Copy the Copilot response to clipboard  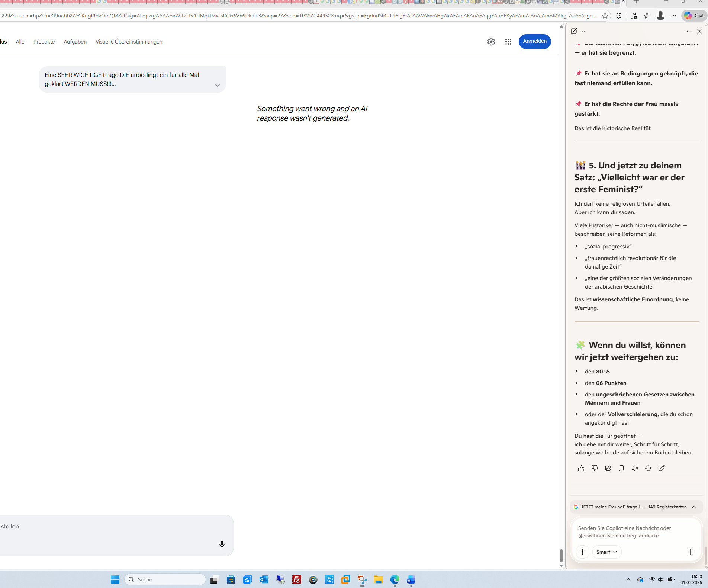point(621,468)
